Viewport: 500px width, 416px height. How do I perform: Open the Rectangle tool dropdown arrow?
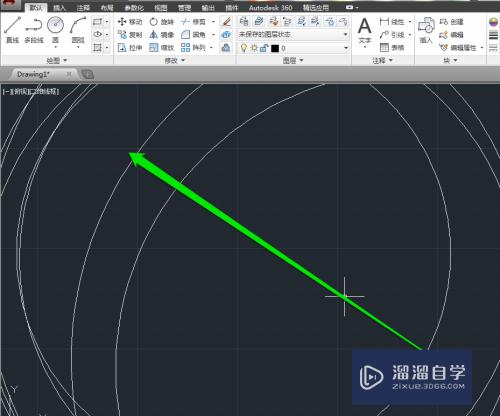click(107, 22)
